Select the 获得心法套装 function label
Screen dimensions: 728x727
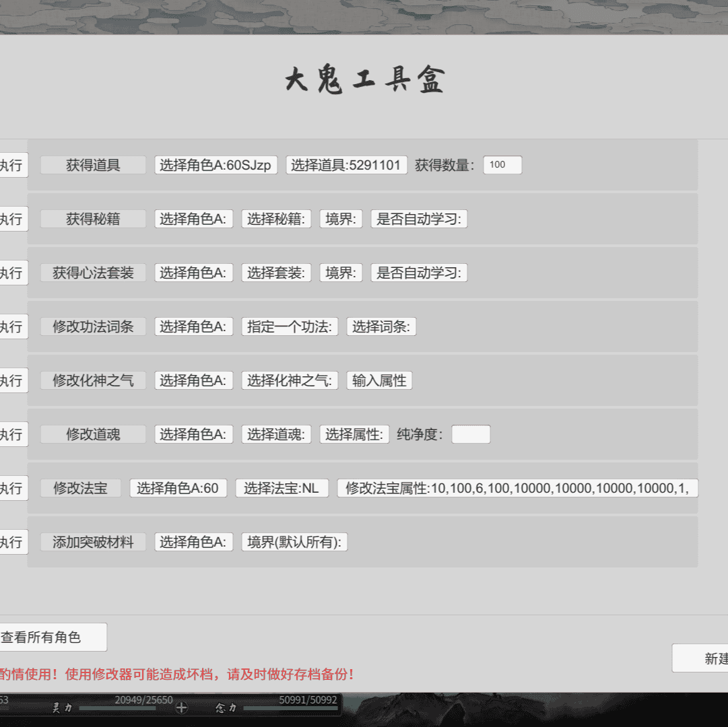(x=93, y=273)
